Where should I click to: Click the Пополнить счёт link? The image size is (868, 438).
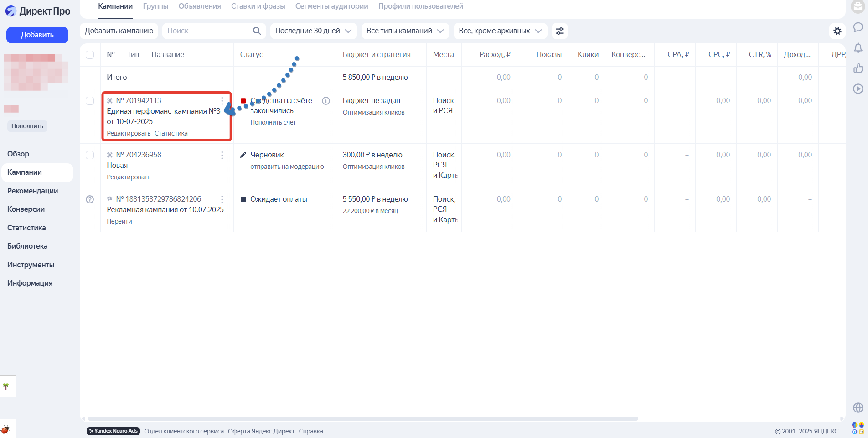(x=273, y=122)
